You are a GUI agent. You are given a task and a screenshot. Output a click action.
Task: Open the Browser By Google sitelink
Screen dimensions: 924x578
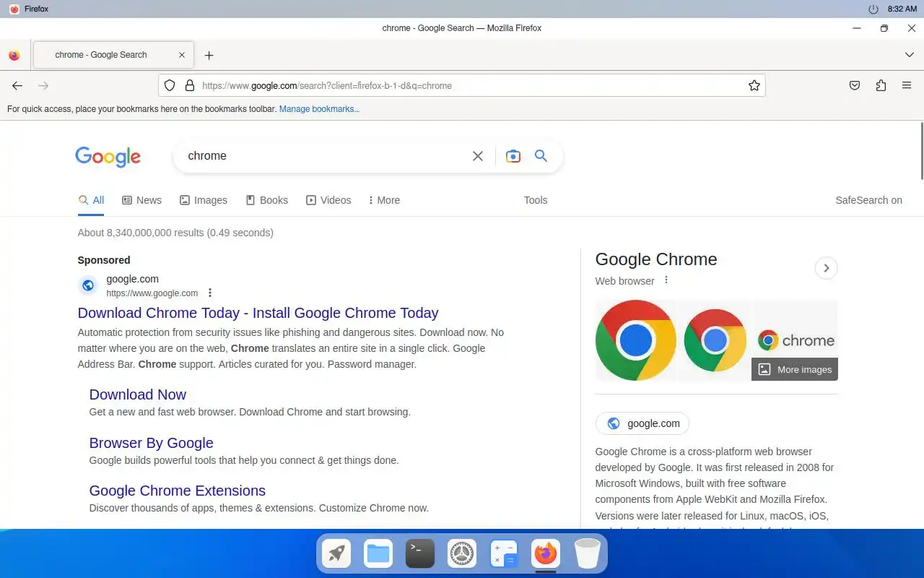click(x=151, y=443)
